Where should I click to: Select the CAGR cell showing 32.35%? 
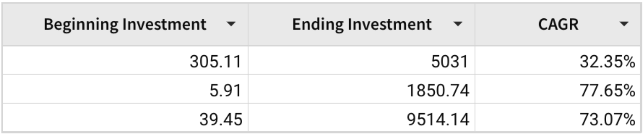[558, 60]
